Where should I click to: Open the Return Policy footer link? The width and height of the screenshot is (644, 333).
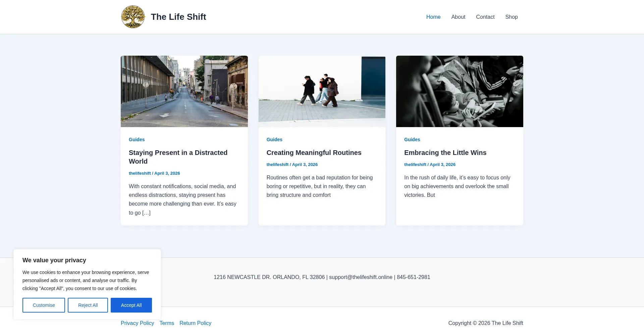tap(195, 323)
